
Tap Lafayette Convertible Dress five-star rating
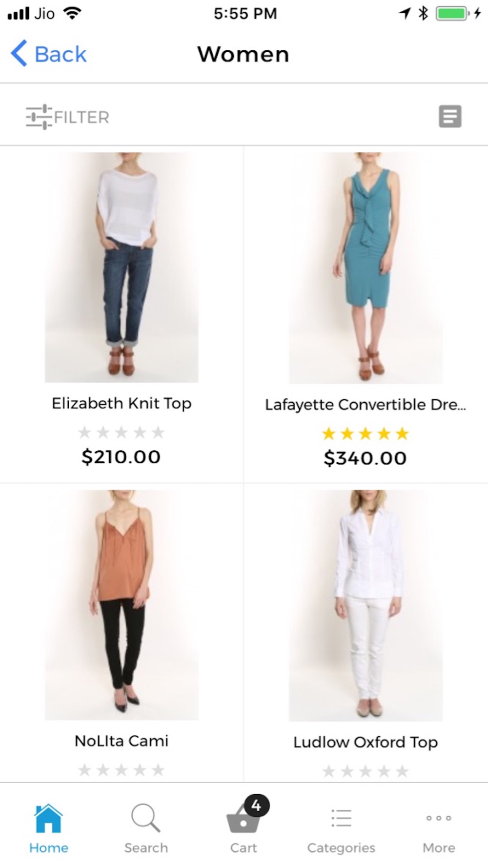(365, 434)
